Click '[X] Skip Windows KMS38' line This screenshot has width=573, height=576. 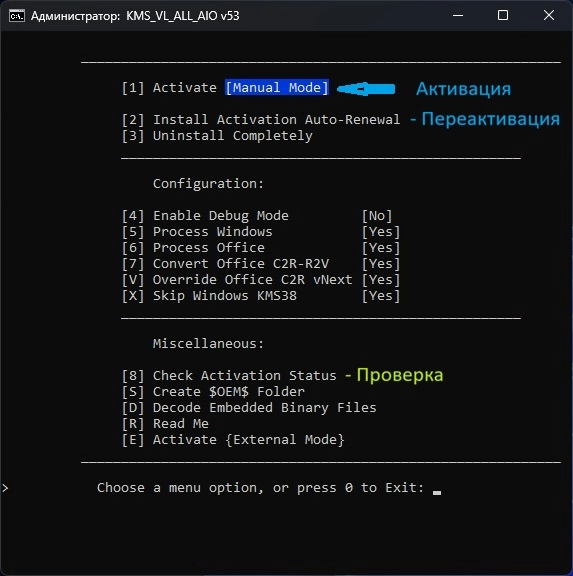(x=209, y=296)
